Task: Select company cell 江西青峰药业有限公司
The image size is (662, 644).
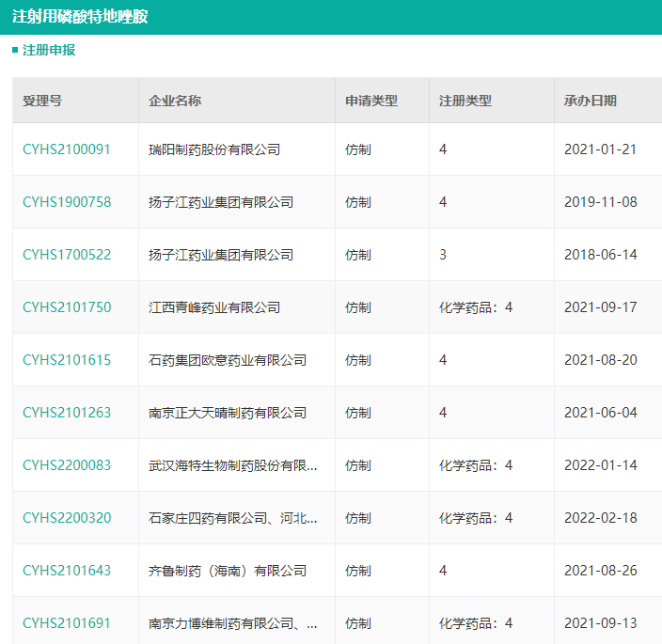Action: pos(214,307)
